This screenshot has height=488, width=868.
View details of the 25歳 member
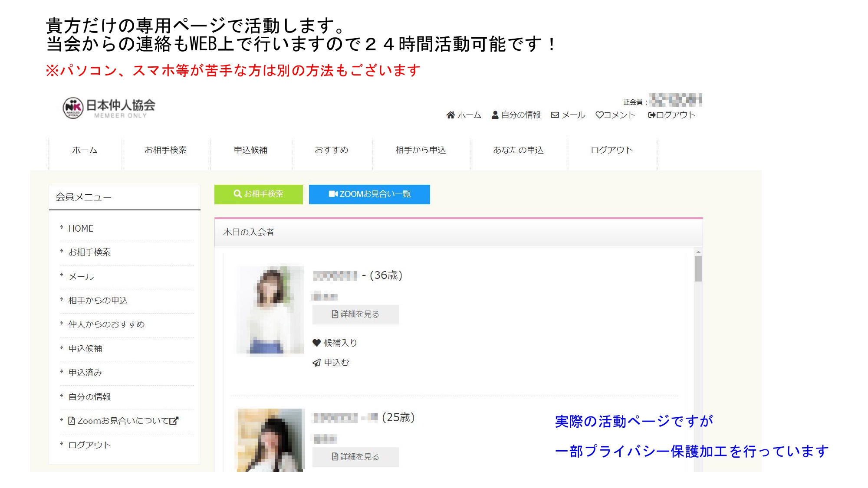point(356,457)
